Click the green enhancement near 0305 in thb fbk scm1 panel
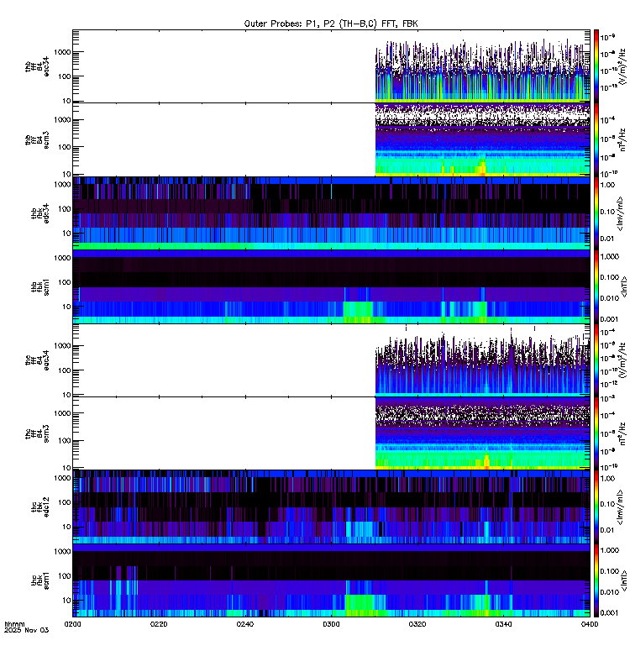 pyautogui.click(x=359, y=312)
